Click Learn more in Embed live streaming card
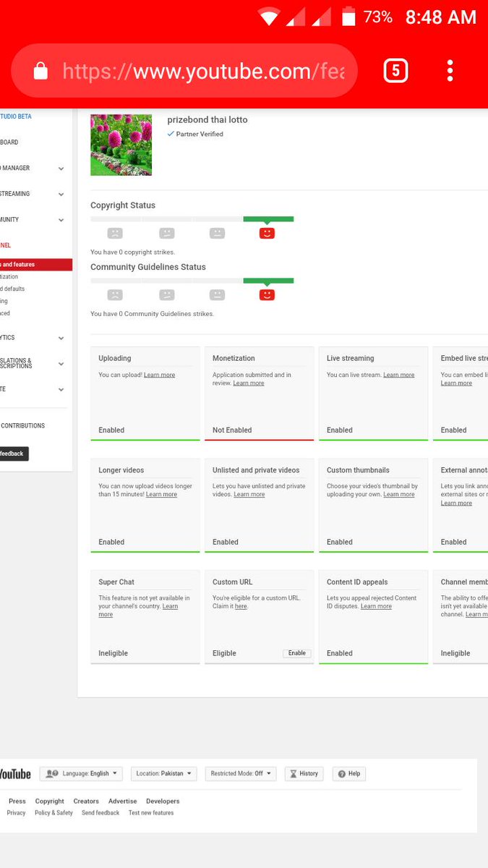The height and width of the screenshot is (868, 488). click(x=456, y=383)
